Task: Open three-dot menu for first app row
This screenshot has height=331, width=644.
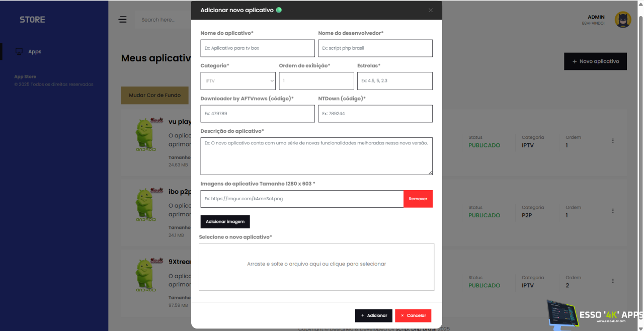Action: point(613,141)
